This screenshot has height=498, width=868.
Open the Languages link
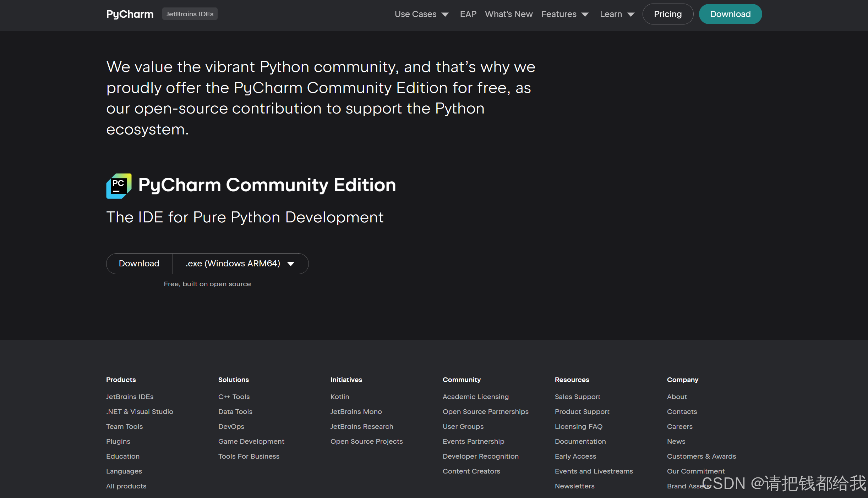point(124,471)
